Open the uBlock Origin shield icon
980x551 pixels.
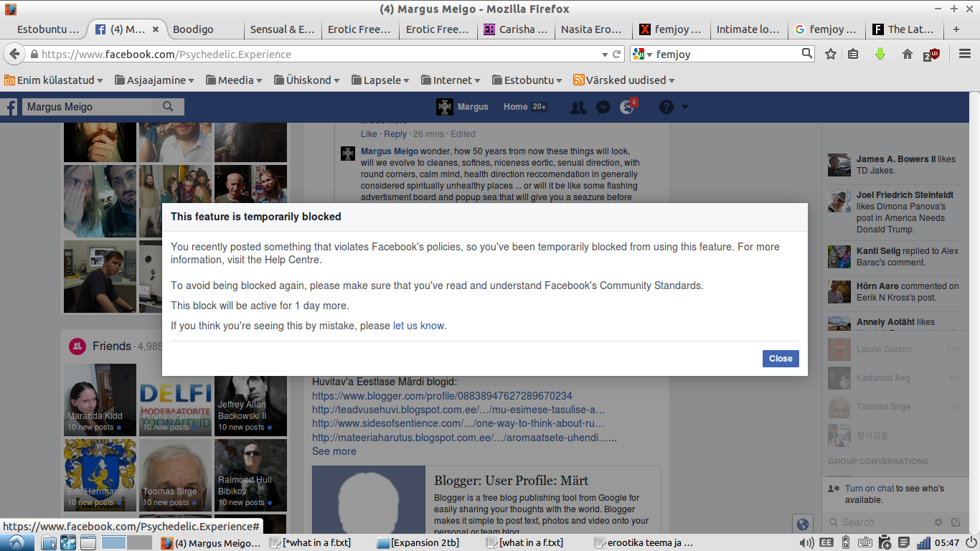pos(932,54)
